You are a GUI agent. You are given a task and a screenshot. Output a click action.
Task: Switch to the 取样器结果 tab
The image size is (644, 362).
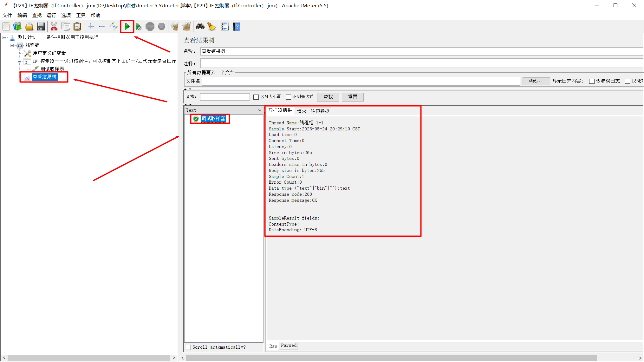pos(280,110)
